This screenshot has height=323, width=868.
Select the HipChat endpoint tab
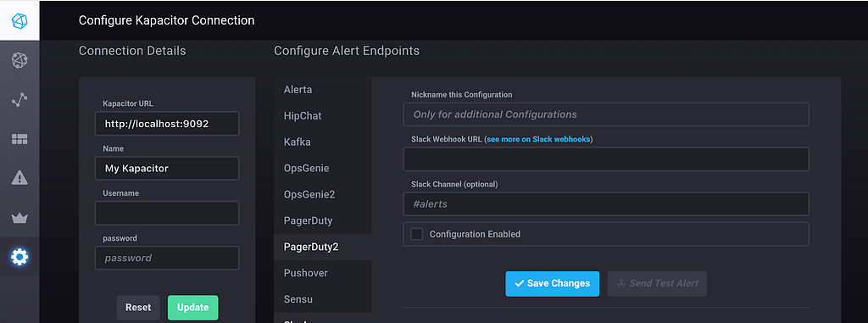pos(322,116)
